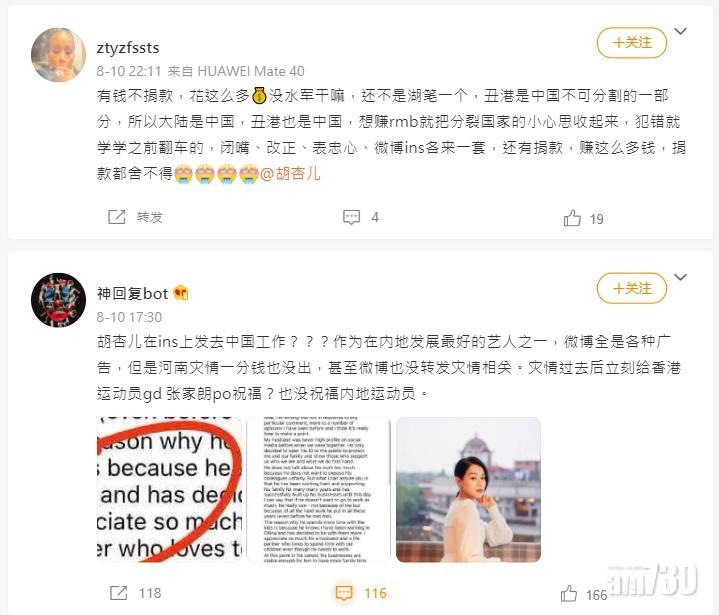Screen dimensions: 719x615
Task: Click the 神回复bot profile avatar
Action: [x=58, y=300]
